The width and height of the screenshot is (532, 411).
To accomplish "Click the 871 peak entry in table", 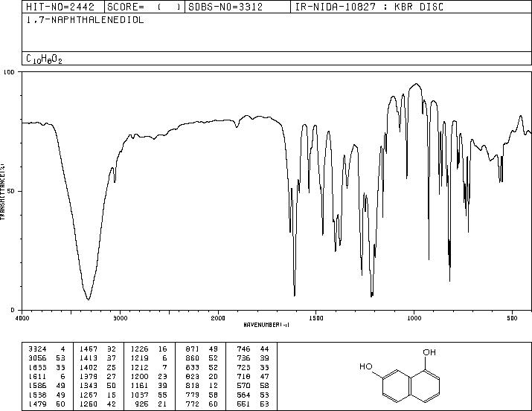I will pos(202,349).
